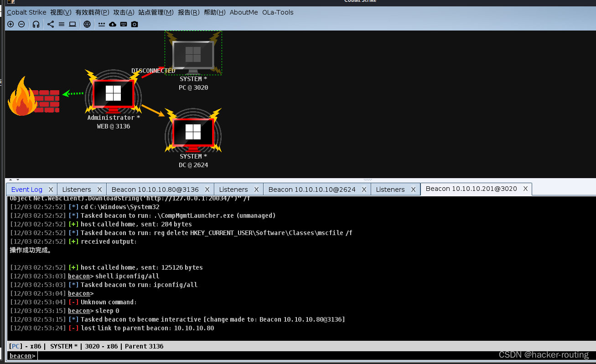The image size is (596, 364).
Task: Click the globe web log icon
Action: tap(87, 24)
